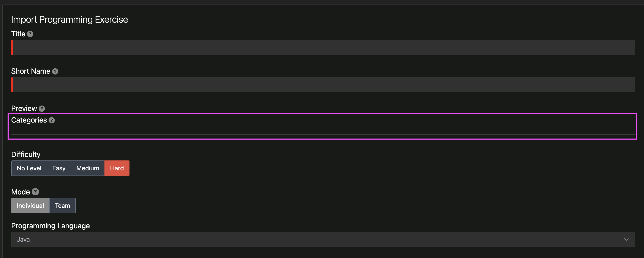Switch exercise mode to Team
The width and height of the screenshot is (644, 258).
62,205
